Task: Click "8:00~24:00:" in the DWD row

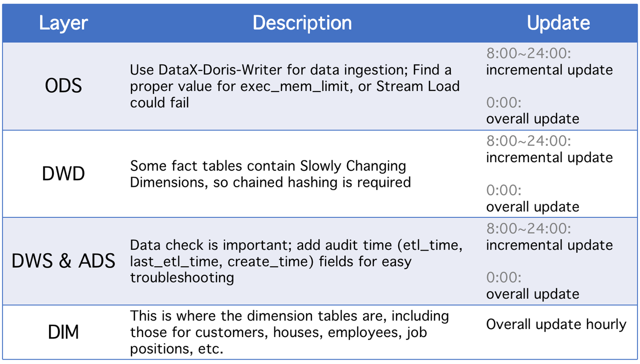Action: [528, 141]
